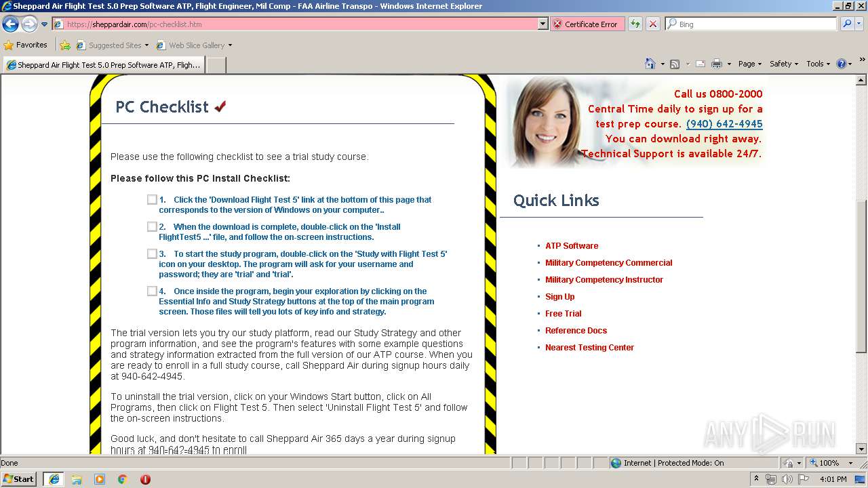Show hidden system tray icons

(x=756, y=479)
